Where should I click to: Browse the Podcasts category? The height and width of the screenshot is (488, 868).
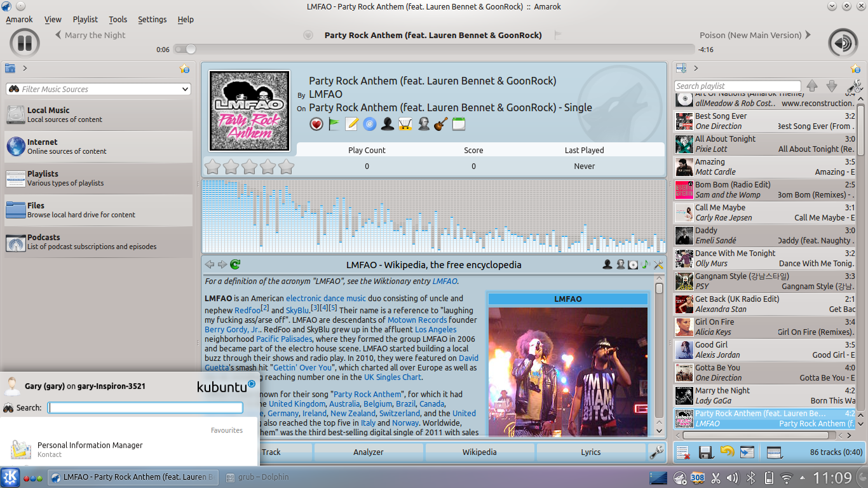coord(98,241)
